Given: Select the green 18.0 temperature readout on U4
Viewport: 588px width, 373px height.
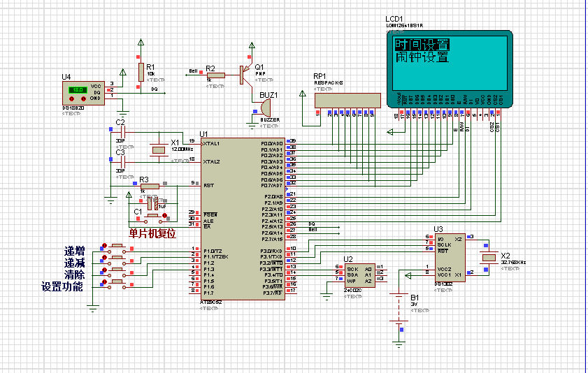Looking at the screenshot, I should tap(78, 90).
